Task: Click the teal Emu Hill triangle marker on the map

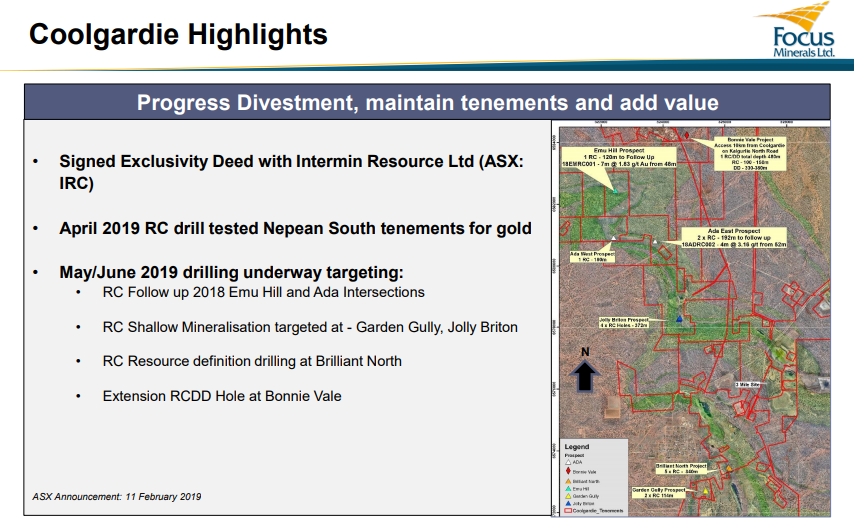Action: [615, 191]
